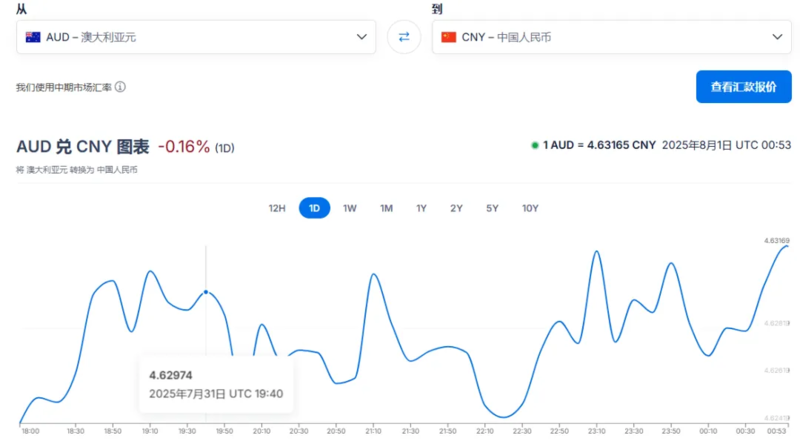Click the 到 label above target currency

tap(437, 9)
